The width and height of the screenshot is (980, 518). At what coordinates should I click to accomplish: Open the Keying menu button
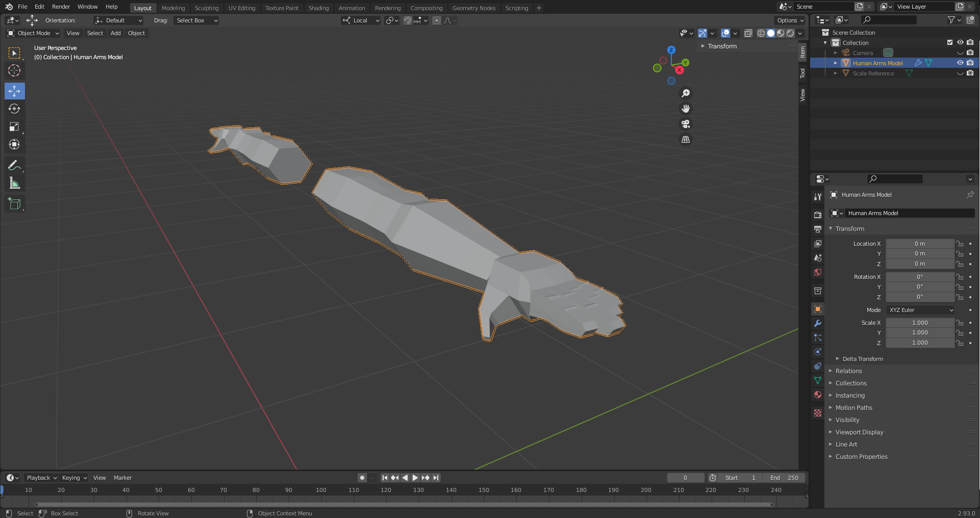pyautogui.click(x=74, y=478)
